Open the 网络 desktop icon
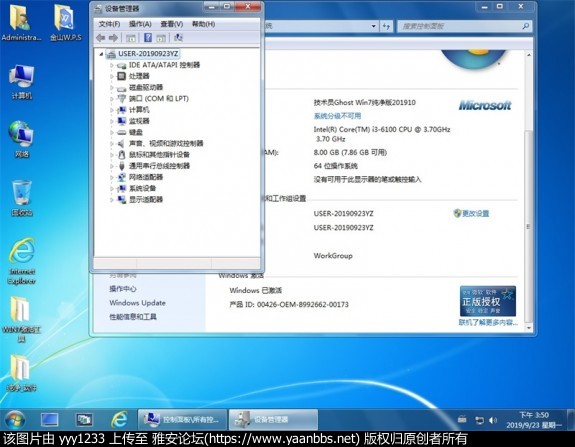 [x=22, y=139]
